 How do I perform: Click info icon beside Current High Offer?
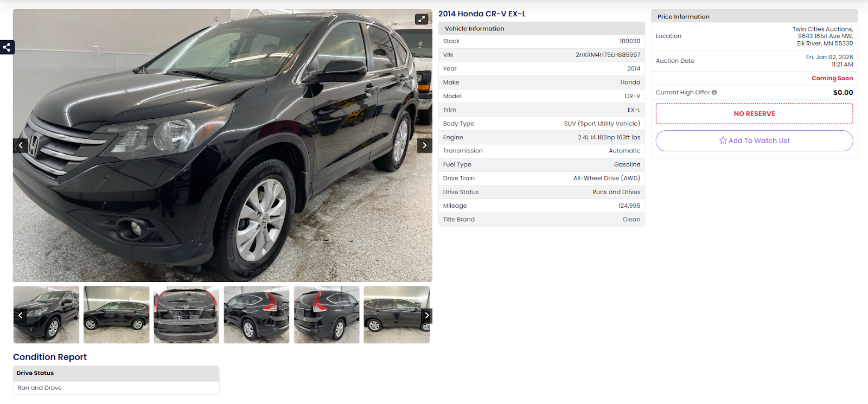[x=714, y=92]
